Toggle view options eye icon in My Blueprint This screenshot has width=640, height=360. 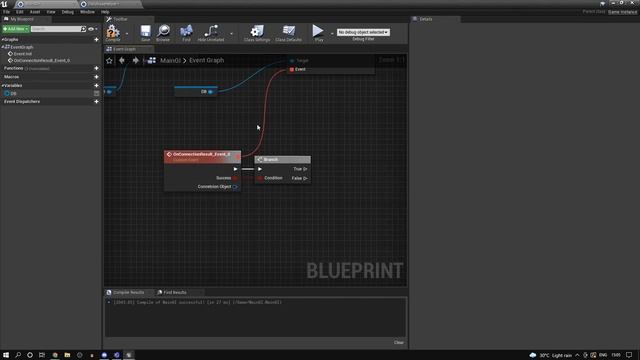tap(91, 29)
